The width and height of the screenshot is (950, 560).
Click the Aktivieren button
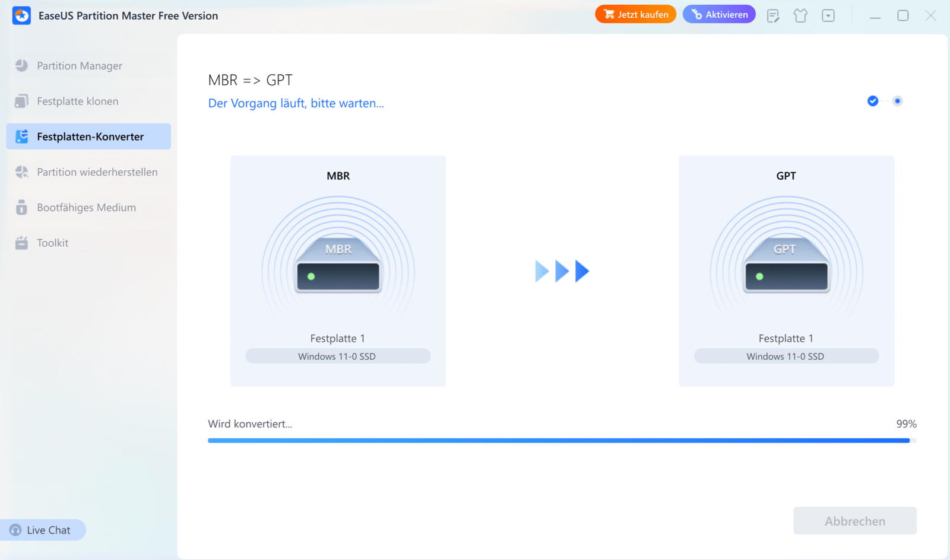[719, 14]
